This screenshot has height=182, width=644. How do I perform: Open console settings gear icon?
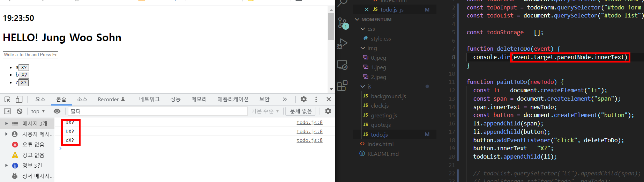click(x=328, y=111)
